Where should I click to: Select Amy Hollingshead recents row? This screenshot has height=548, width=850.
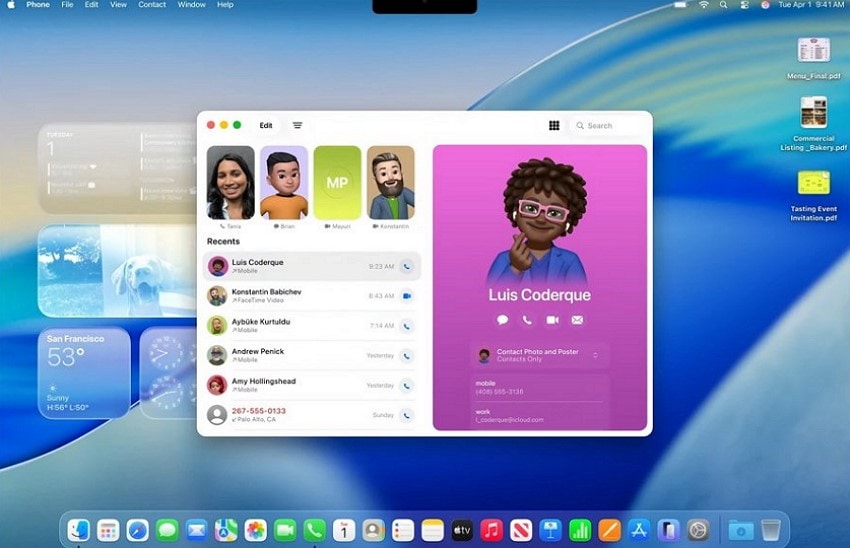click(x=312, y=385)
